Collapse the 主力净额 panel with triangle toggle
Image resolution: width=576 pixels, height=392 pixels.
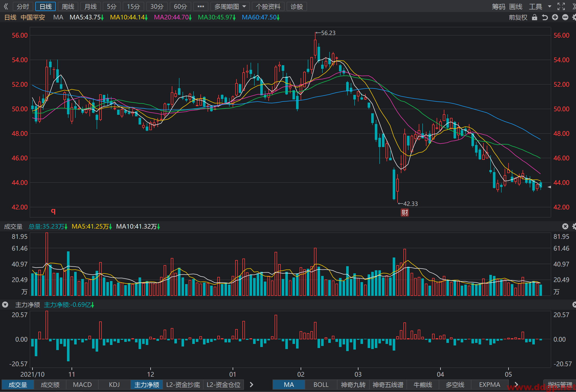click(5, 305)
